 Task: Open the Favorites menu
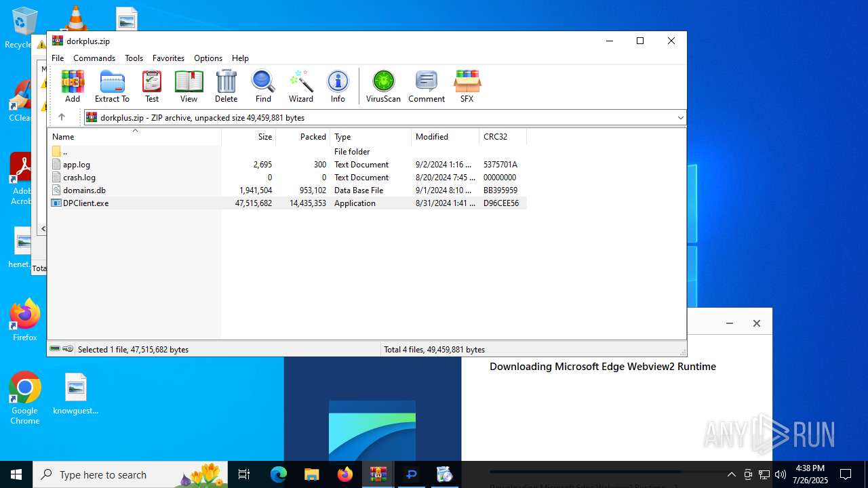click(x=168, y=58)
